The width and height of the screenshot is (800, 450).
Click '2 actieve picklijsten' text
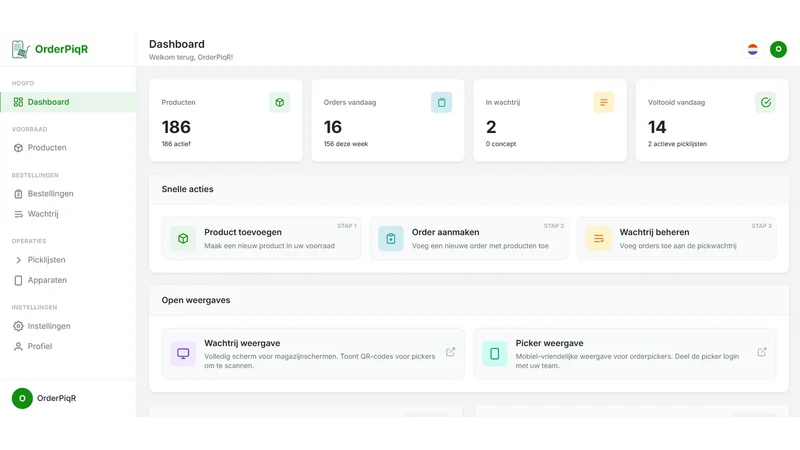tap(678, 144)
